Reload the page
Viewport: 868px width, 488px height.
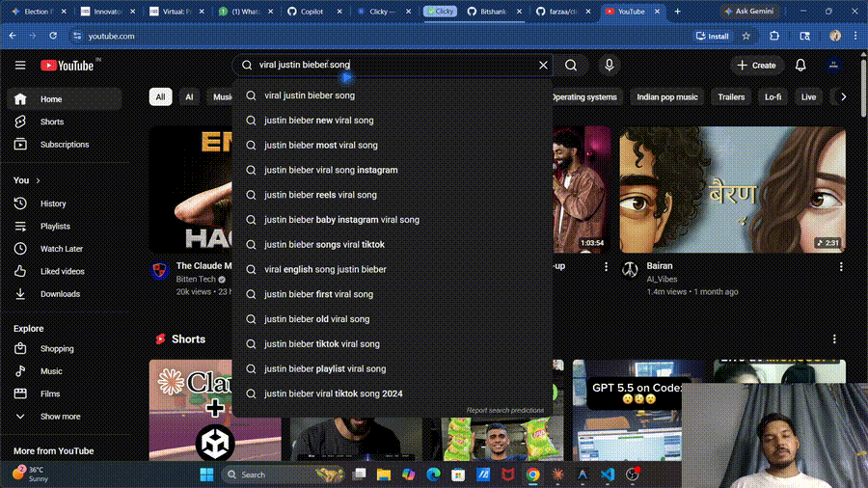[x=53, y=36]
